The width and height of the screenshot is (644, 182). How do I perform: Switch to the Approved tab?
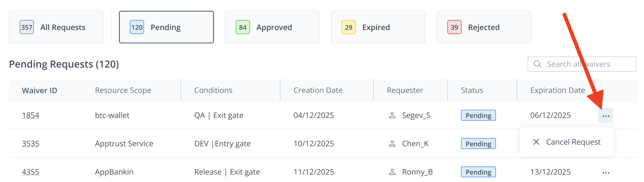point(272,27)
